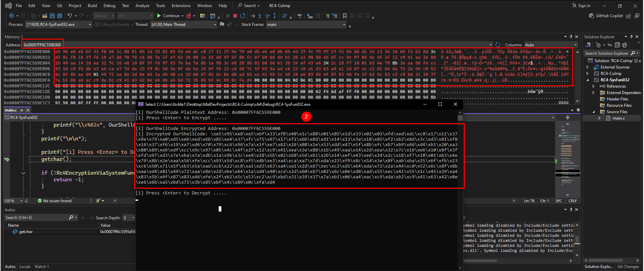Stop debugging with the red square icon

point(235,16)
